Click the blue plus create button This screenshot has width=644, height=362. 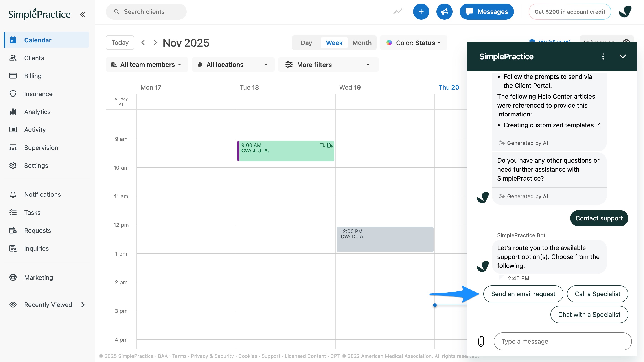[x=421, y=12]
